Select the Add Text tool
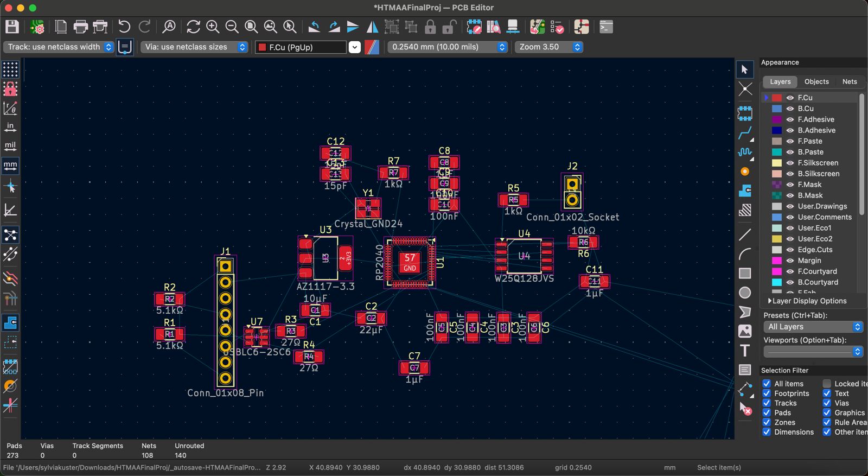Viewport: 868px width, 476px height. 745,351
